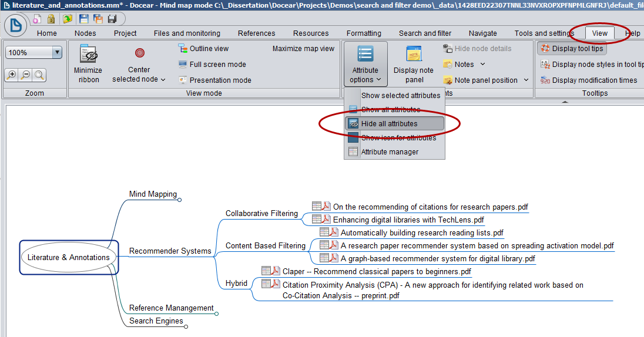Zoom out with the minus magnifier
This screenshot has width=644, height=337.
coord(25,75)
